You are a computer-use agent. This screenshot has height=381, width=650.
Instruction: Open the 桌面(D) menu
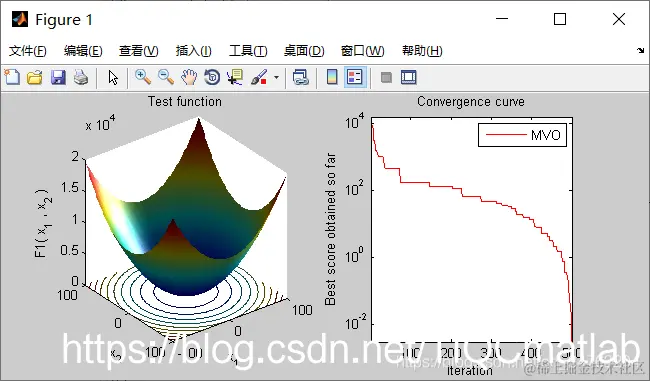coord(304,51)
